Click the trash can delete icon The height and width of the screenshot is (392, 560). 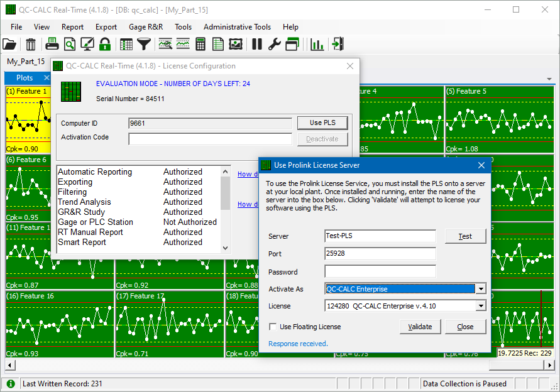tap(31, 44)
